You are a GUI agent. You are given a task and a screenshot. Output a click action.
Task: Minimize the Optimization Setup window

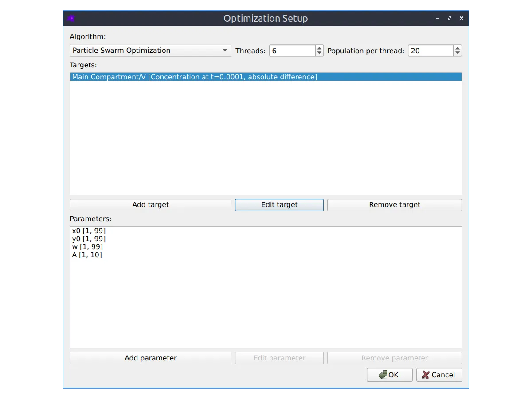(x=438, y=19)
